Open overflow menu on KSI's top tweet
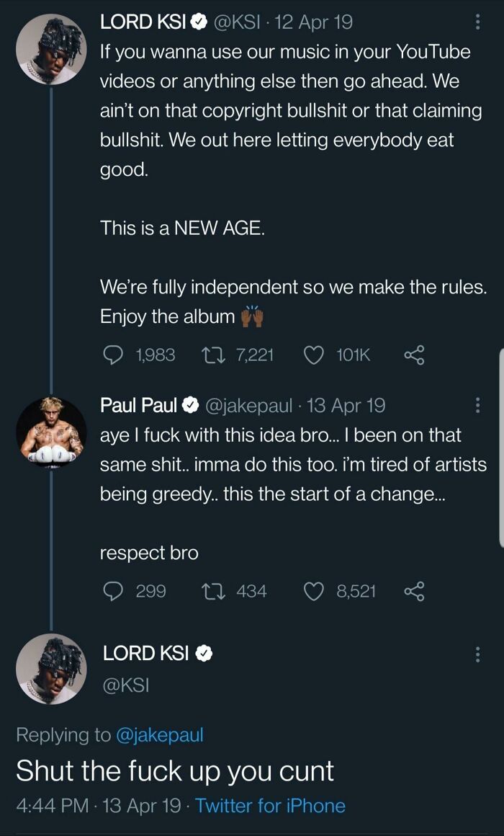 478,22
